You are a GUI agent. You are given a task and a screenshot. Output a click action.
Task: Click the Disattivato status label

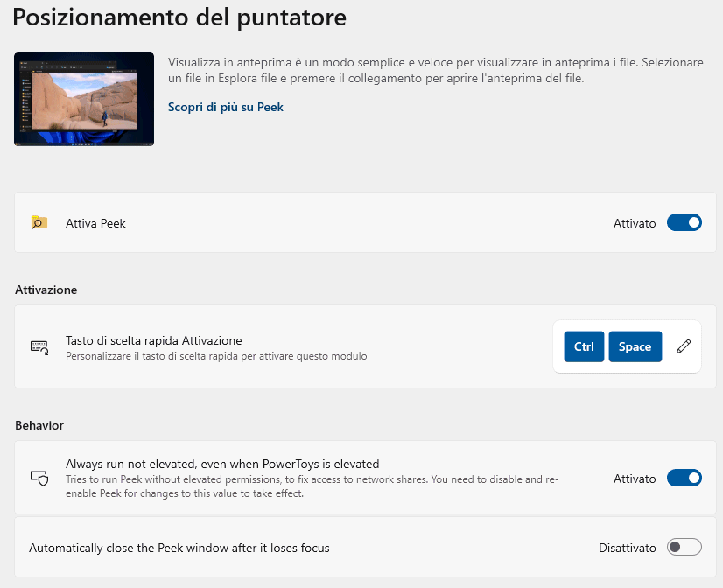point(627,548)
